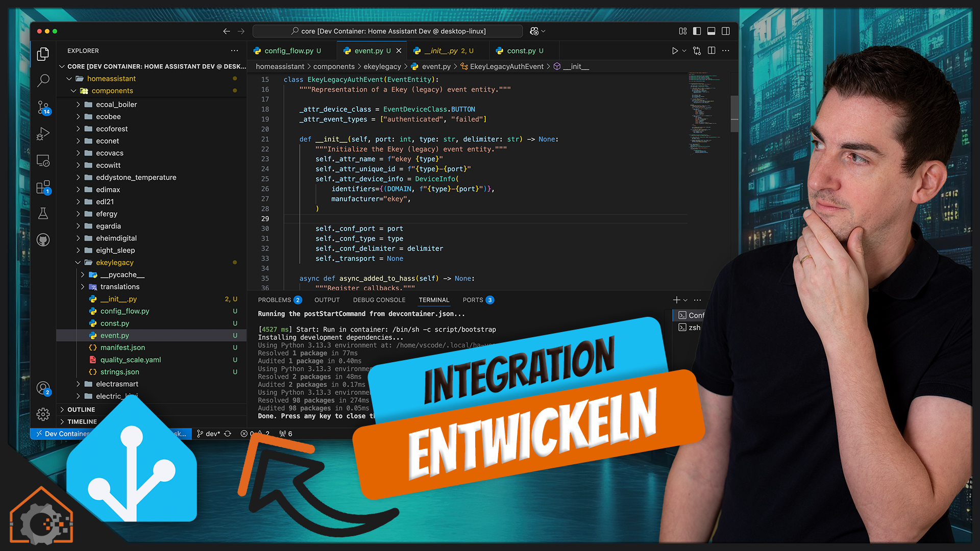Open the PROBLEMS panel tab
This screenshot has width=980, height=551.
(x=274, y=300)
